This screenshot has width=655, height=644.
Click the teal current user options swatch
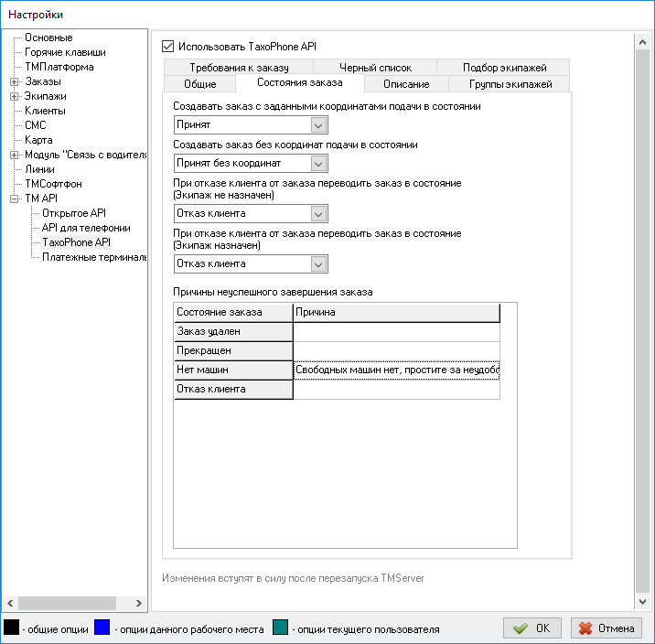282,628
